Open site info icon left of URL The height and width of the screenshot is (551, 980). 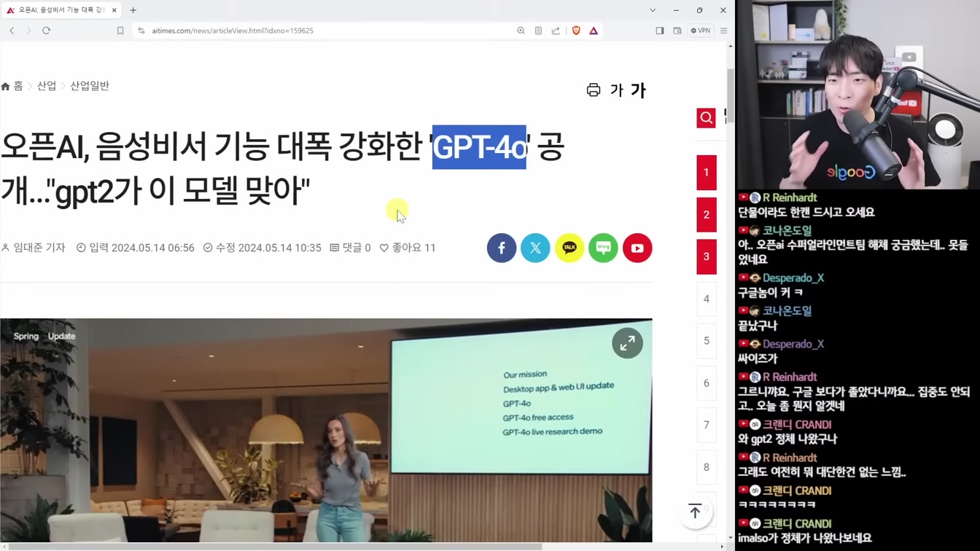pyautogui.click(x=141, y=31)
